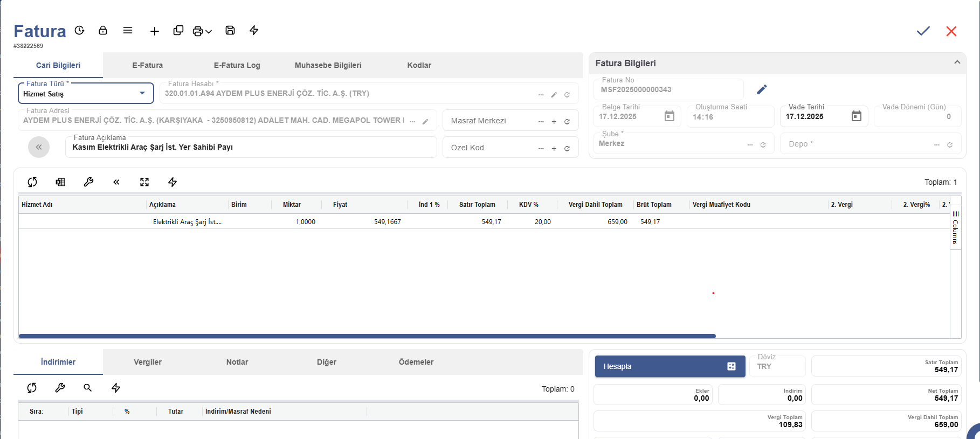
Task: Open Özel Kod lookup ellipsis
Action: pyautogui.click(x=541, y=149)
